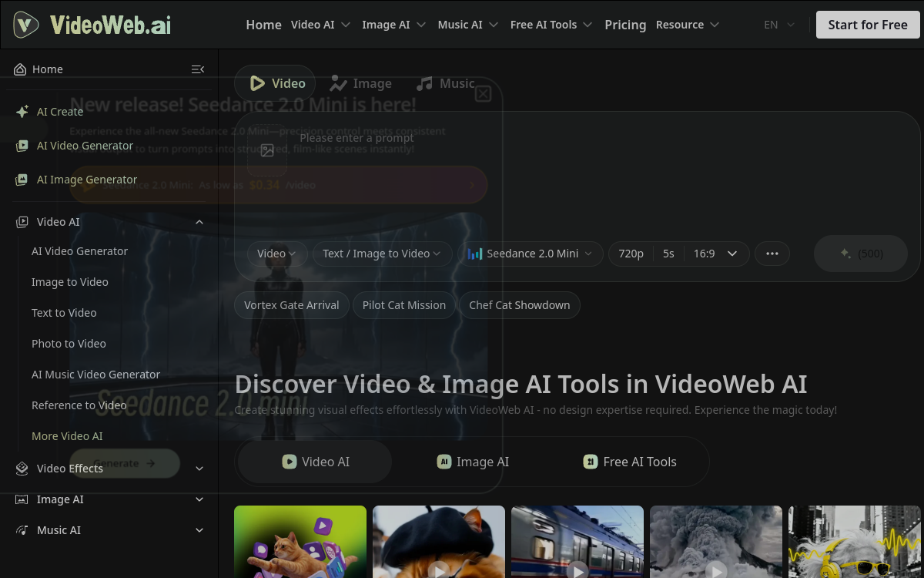Expand the Image AI sidebar section
924x578 pixels.
coord(199,499)
